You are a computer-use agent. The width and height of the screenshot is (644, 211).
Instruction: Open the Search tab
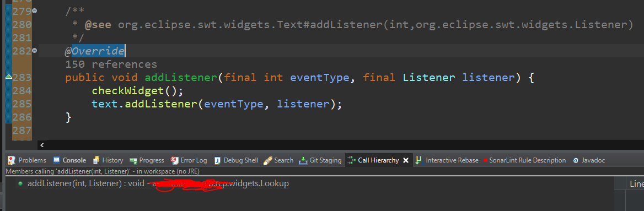click(x=278, y=160)
